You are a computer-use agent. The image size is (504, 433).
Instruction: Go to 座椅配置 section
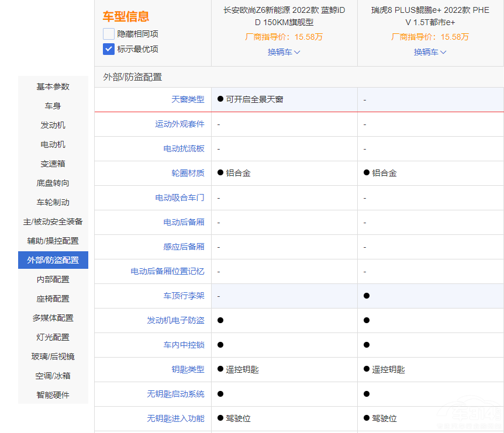tap(53, 299)
